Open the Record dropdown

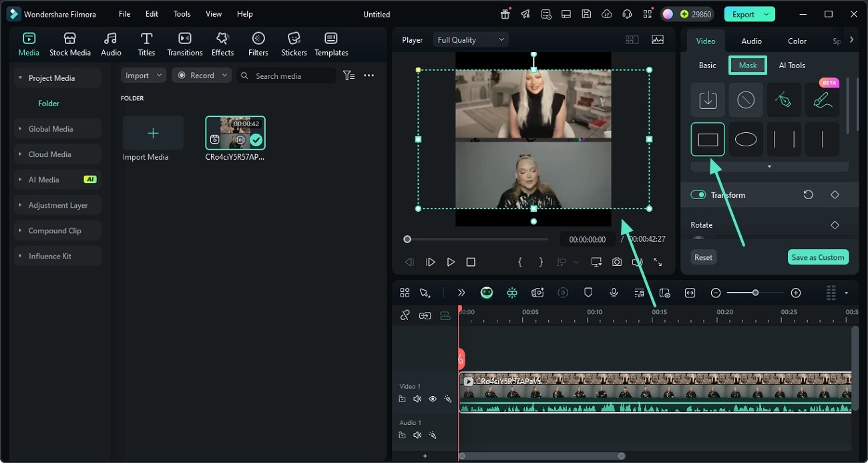click(x=202, y=75)
